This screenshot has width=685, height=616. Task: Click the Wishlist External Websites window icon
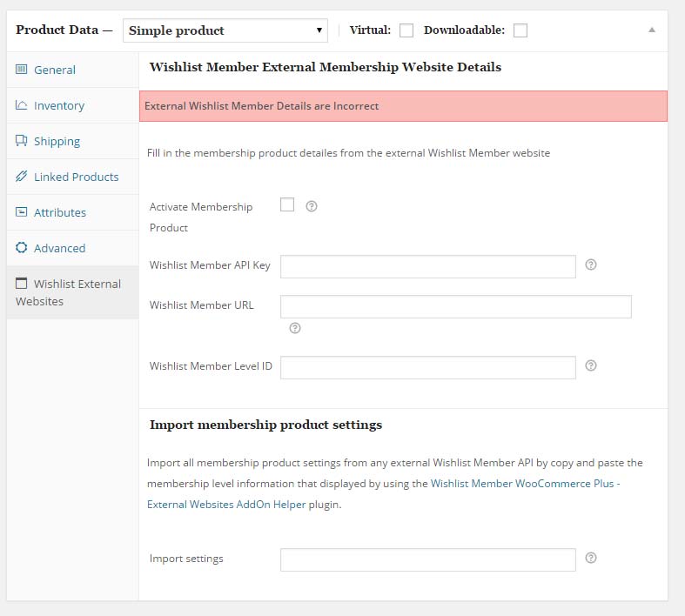(x=22, y=284)
